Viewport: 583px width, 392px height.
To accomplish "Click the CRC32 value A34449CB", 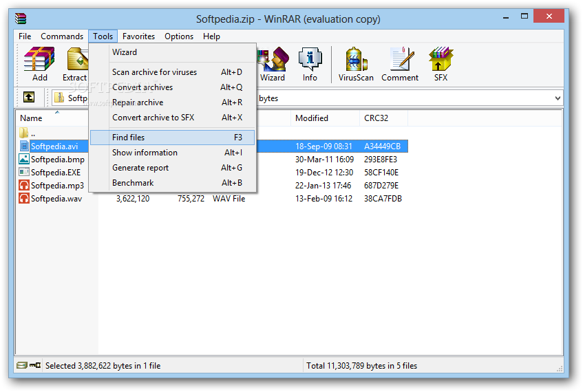I will tap(382, 146).
